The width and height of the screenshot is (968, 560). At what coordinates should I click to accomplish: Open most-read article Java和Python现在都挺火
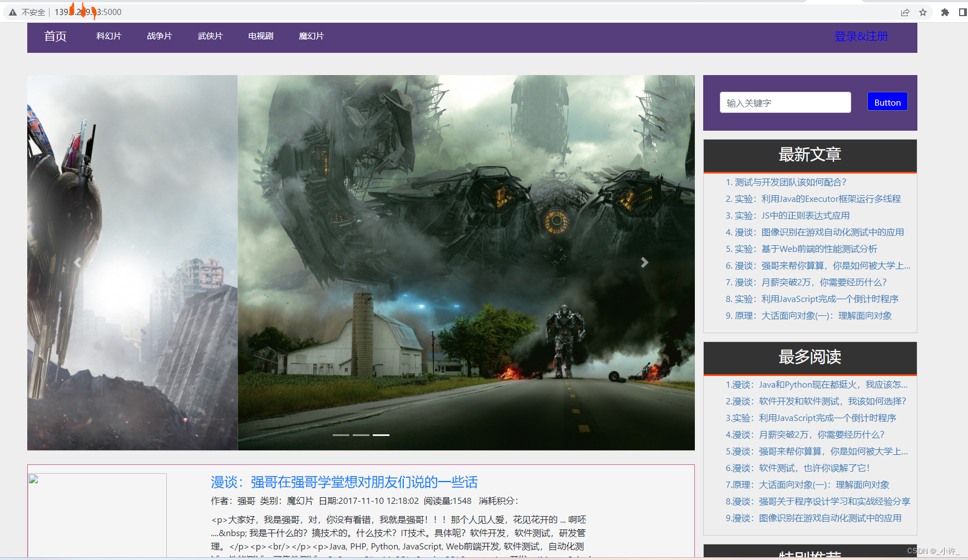[817, 385]
